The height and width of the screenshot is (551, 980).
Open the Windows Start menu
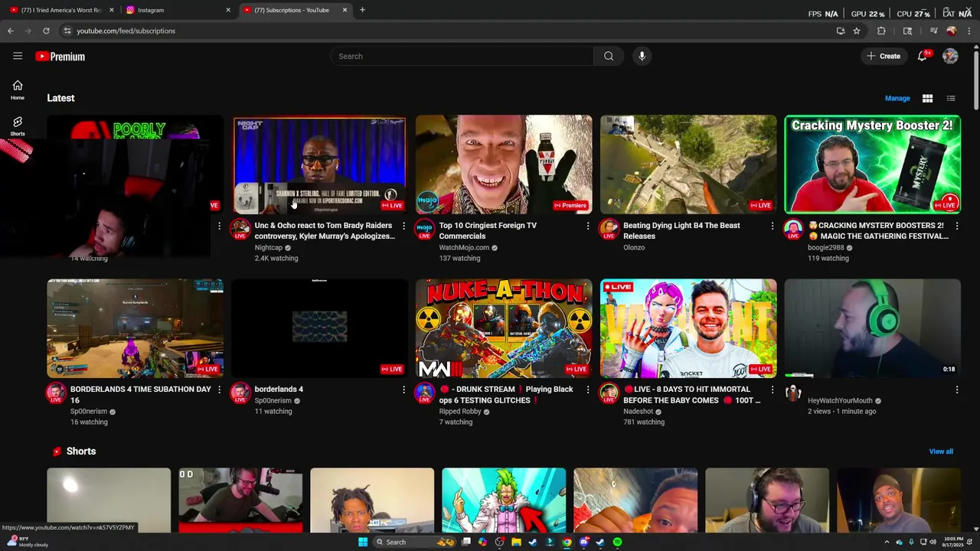(363, 542)
